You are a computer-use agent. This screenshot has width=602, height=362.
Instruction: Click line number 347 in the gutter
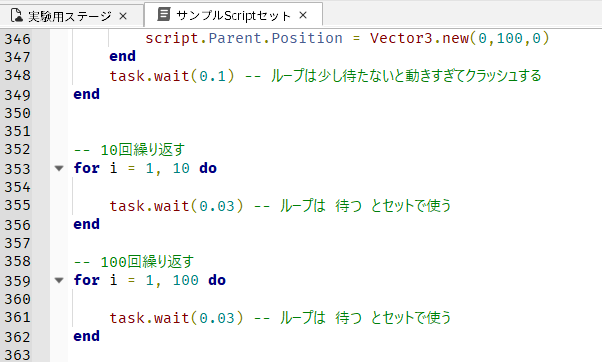coord(17,57)
